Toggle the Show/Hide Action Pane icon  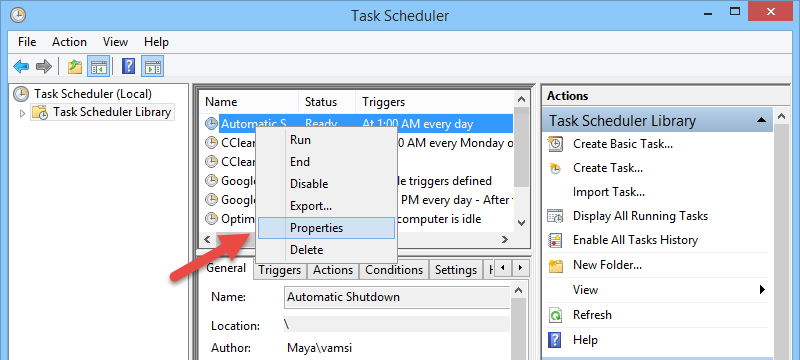153,66
